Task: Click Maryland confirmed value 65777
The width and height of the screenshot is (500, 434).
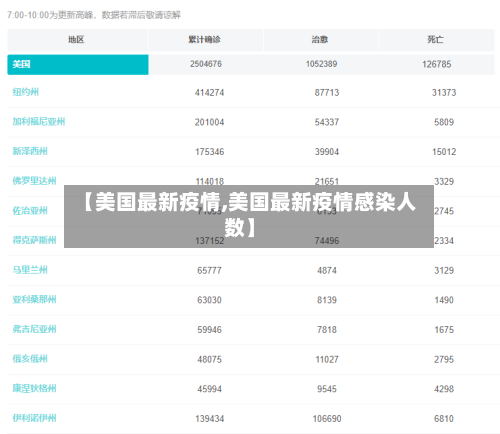Action: tap(210, 271)
